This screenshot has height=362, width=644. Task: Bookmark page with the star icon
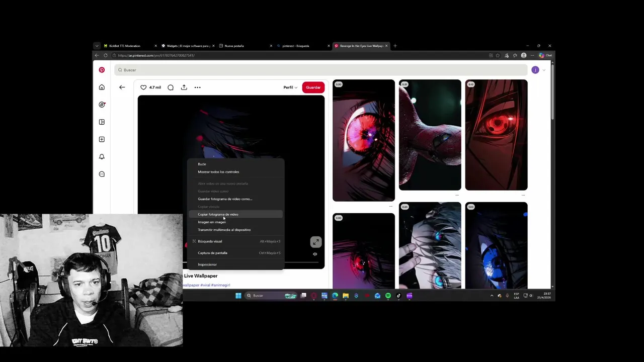pyautogui.click(x=498, y=55)
